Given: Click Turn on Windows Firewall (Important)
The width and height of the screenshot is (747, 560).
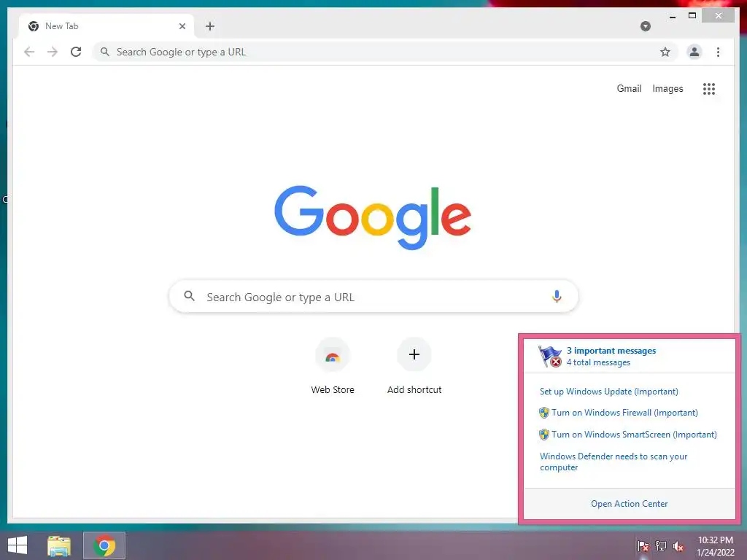Looking at the screenshot, I should [x=624, y=413].
